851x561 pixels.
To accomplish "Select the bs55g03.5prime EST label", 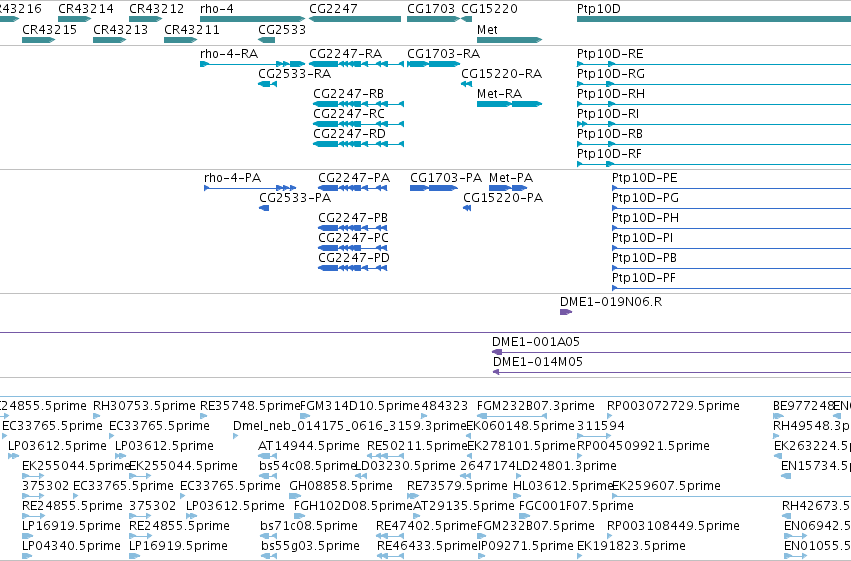I will tap(310, 546).
